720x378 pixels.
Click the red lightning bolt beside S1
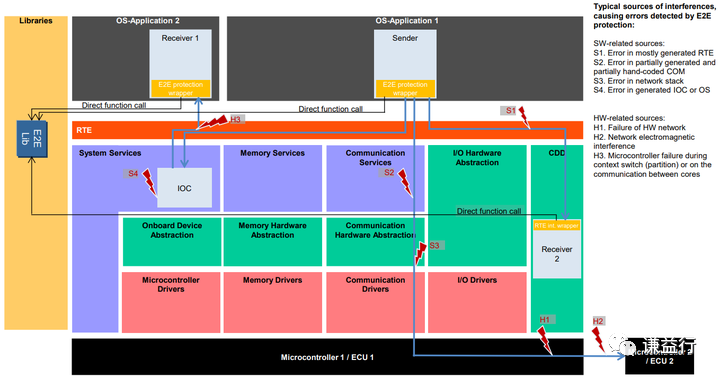pos(524,118)
